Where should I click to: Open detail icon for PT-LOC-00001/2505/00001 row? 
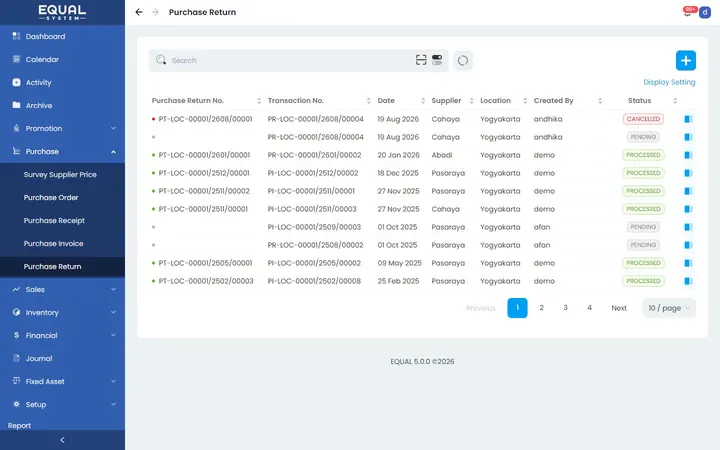click(688, 263)
